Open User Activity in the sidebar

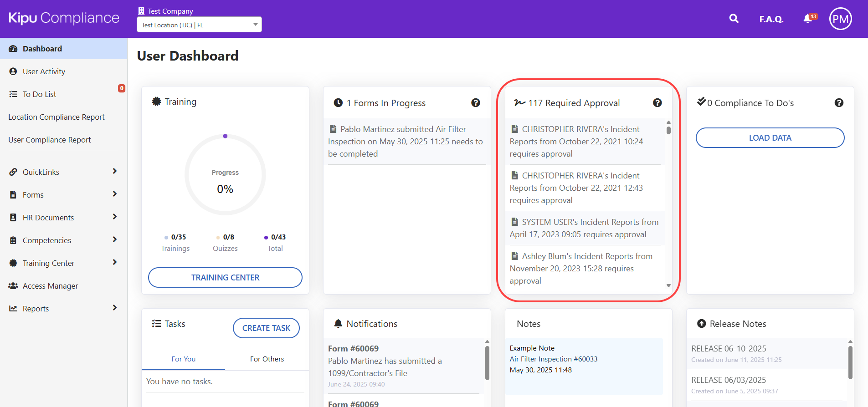click(44, 71)
